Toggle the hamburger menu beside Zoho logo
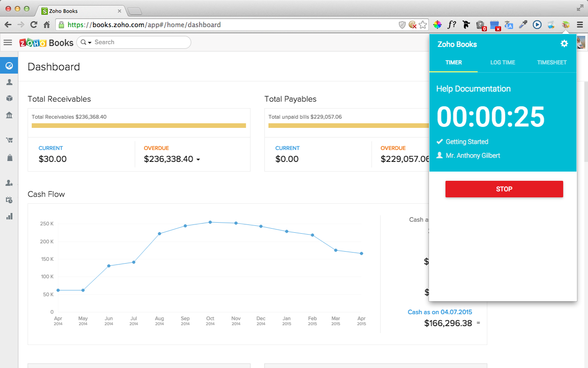This screenshot has height=368, width=588. pos(8,42)
